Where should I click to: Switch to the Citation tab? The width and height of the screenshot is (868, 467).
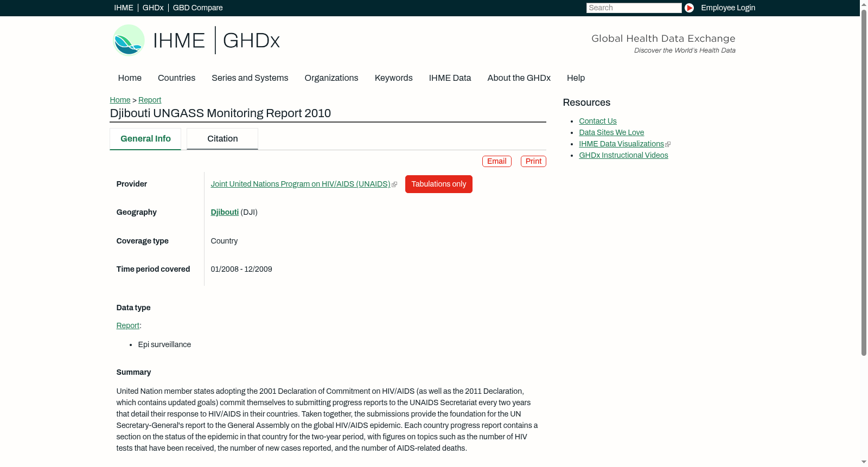tap(222, 139)
